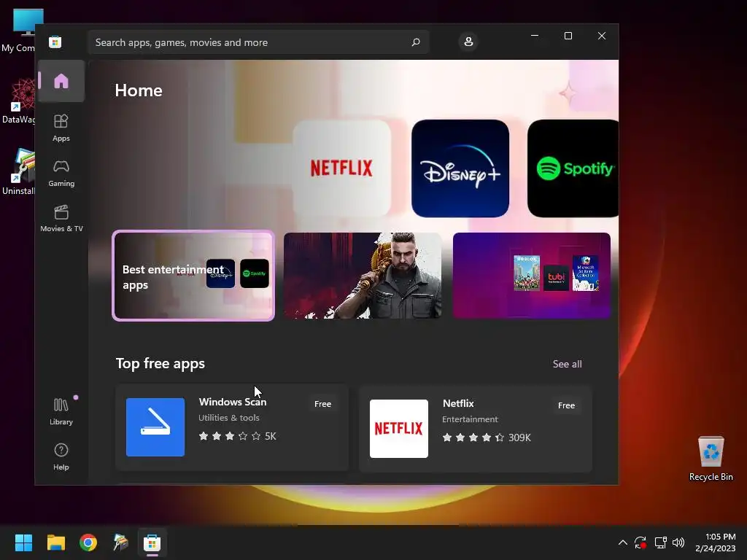This screenshot has height=560, width=747.
Task: Open network settings tray icon
Action: (660, 542)
